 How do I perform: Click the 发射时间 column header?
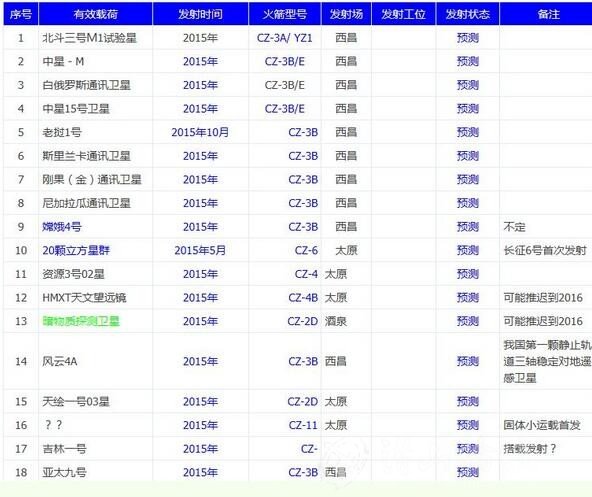[200, 14]
